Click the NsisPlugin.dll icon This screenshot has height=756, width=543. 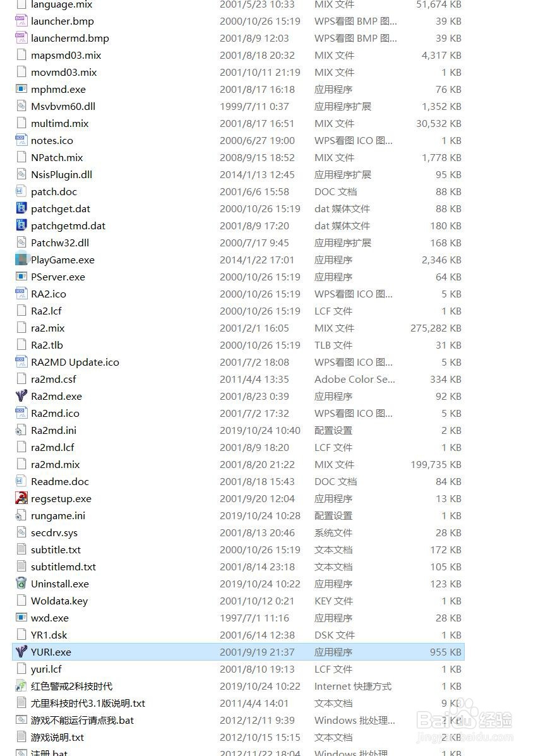coord(21,174)
